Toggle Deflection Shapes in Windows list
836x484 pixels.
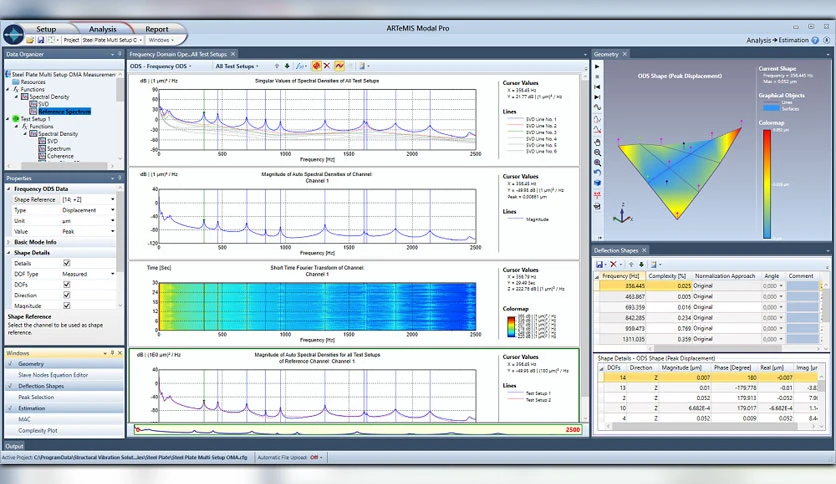(64, 386)
